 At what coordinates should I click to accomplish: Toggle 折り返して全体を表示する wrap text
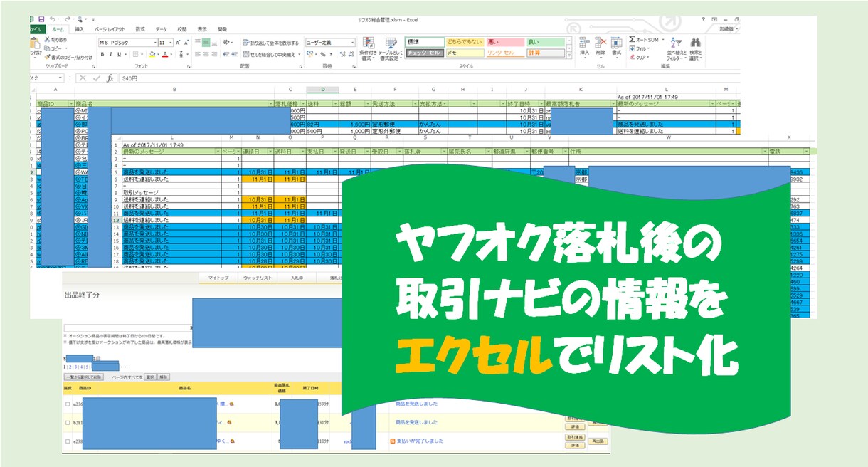point(271,43)
